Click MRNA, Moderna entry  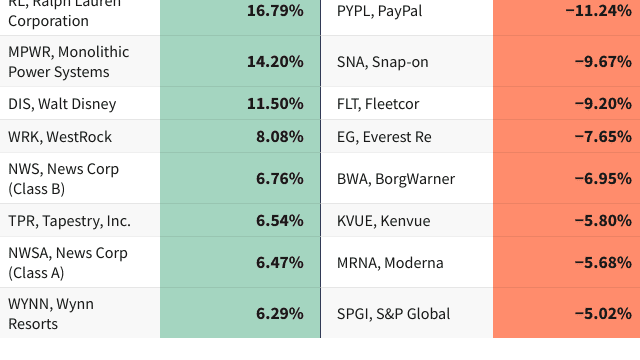(x=390, y=263)
